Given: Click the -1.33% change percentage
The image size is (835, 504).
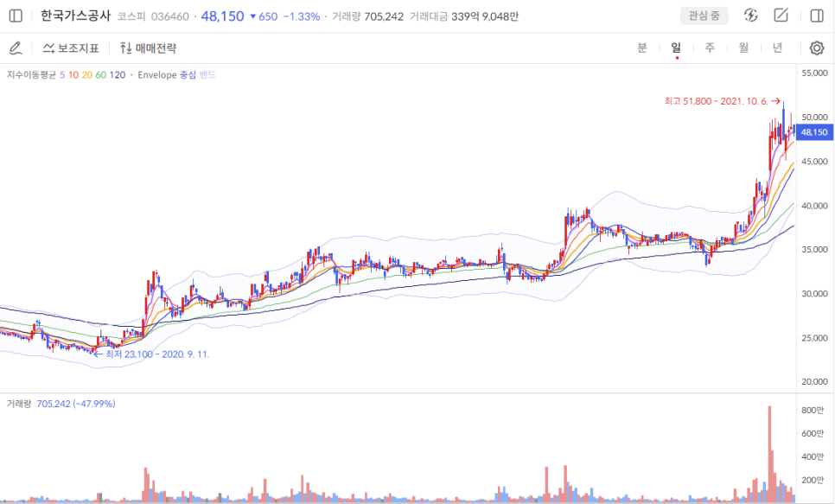Looking at the screenshot, I should tap(302, 16).
